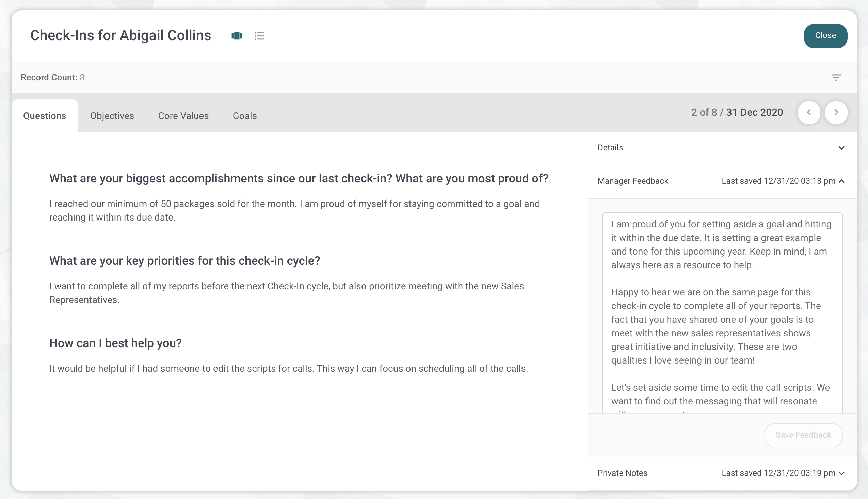
Task: Select Core Values tab
Action: click(x=183, y=116)
